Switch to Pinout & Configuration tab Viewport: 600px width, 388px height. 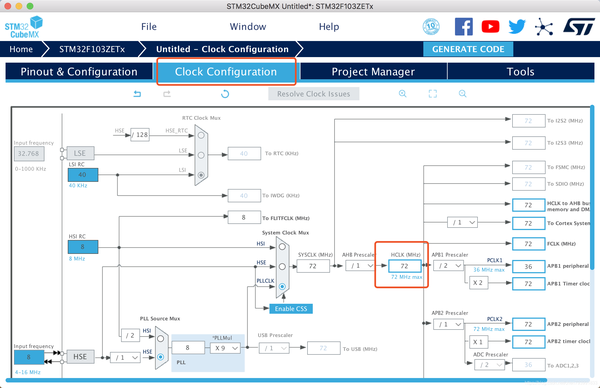(79, 72)
